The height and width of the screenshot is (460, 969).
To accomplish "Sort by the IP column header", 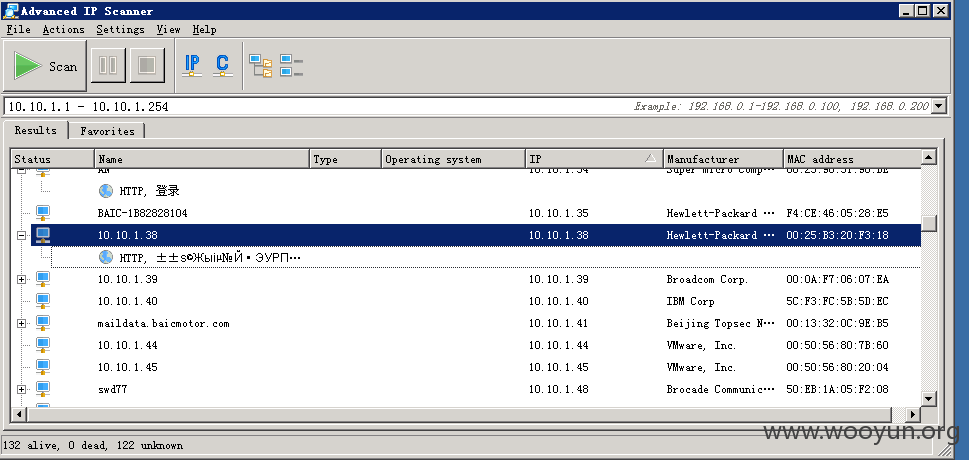I will click(595, 159).
